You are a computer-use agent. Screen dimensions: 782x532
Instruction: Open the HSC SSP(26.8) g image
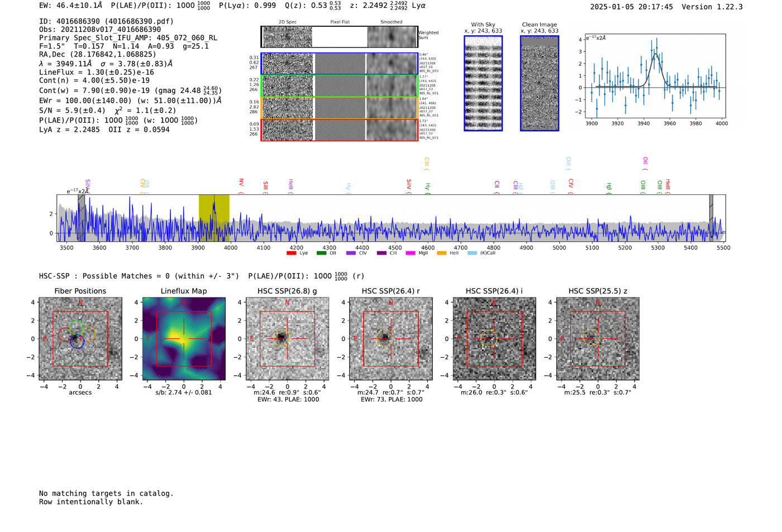(287, 339)
